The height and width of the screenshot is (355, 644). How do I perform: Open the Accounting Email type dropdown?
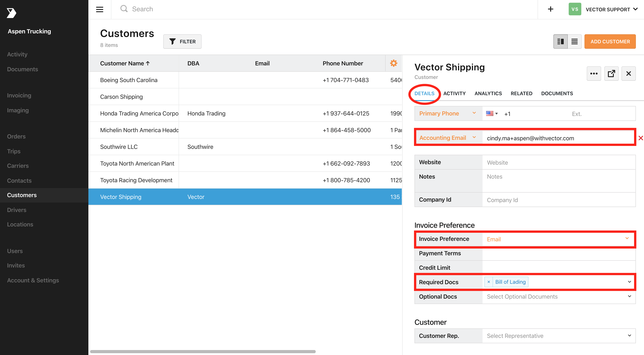click(448, 138)
